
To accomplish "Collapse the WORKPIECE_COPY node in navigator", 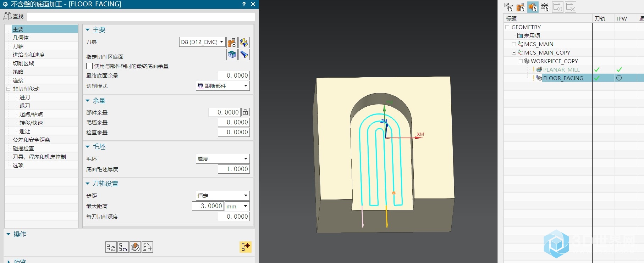I will 521,61.
